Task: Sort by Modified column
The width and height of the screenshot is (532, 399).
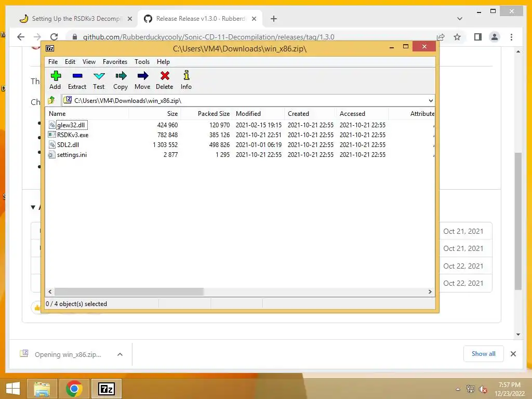Action: pyautogui.click(x=258, y=114)
